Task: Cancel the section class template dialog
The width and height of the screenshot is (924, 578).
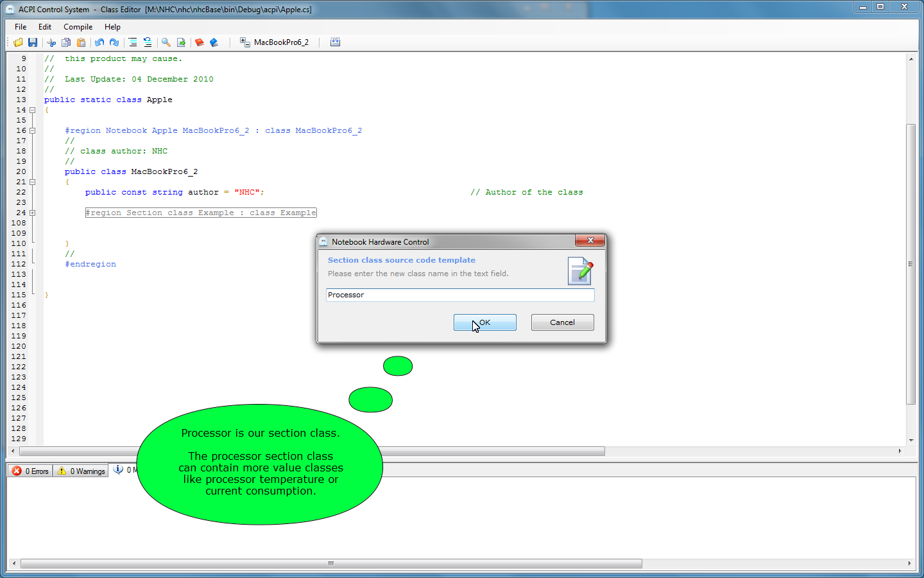Action: click(x=562, y=322)
